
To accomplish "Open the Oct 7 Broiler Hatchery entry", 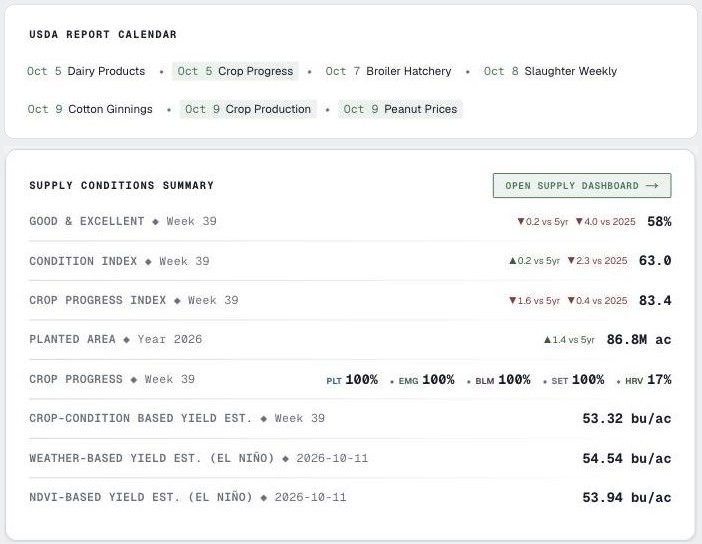I will click(388, 71).
